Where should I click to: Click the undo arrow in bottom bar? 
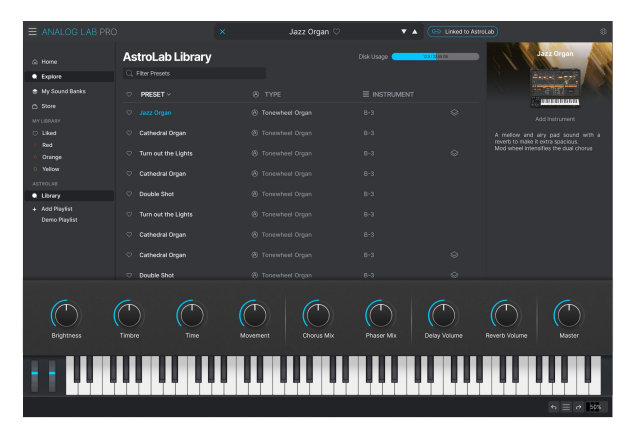(x=554, y=407)
